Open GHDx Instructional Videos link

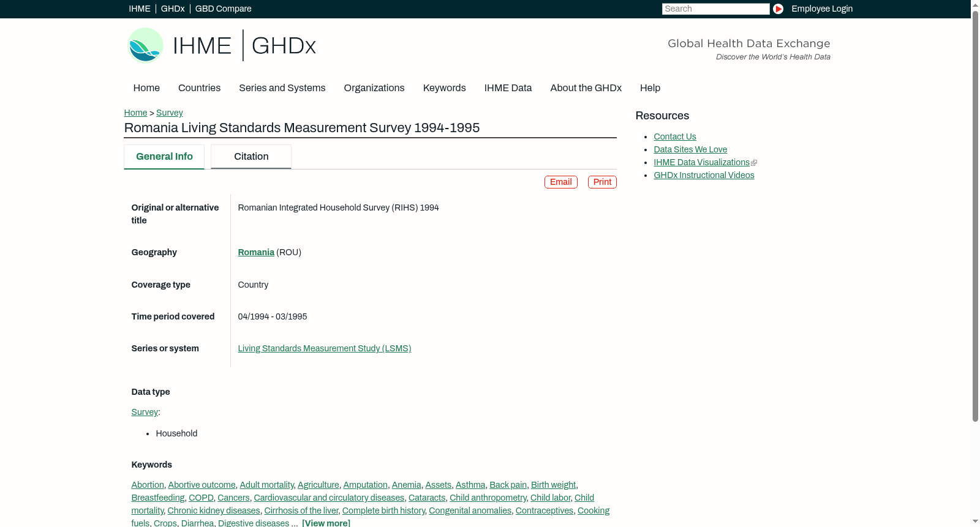(x=704, y=175)
